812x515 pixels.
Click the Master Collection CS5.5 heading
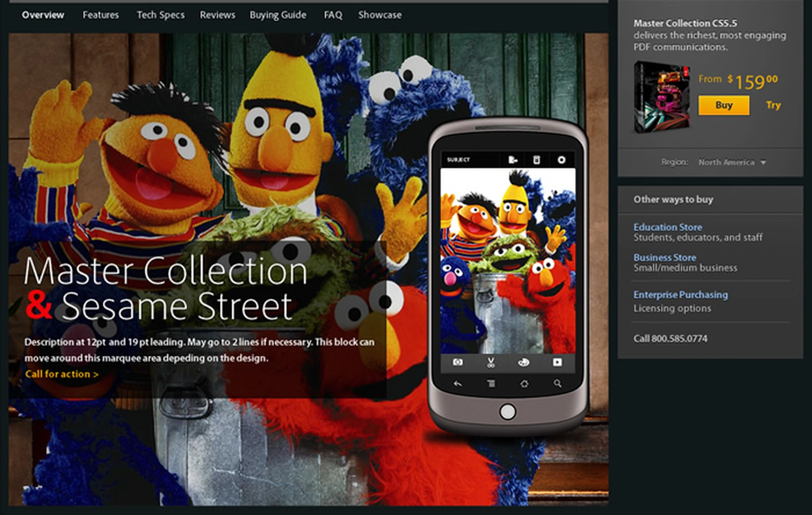(685, 23)
